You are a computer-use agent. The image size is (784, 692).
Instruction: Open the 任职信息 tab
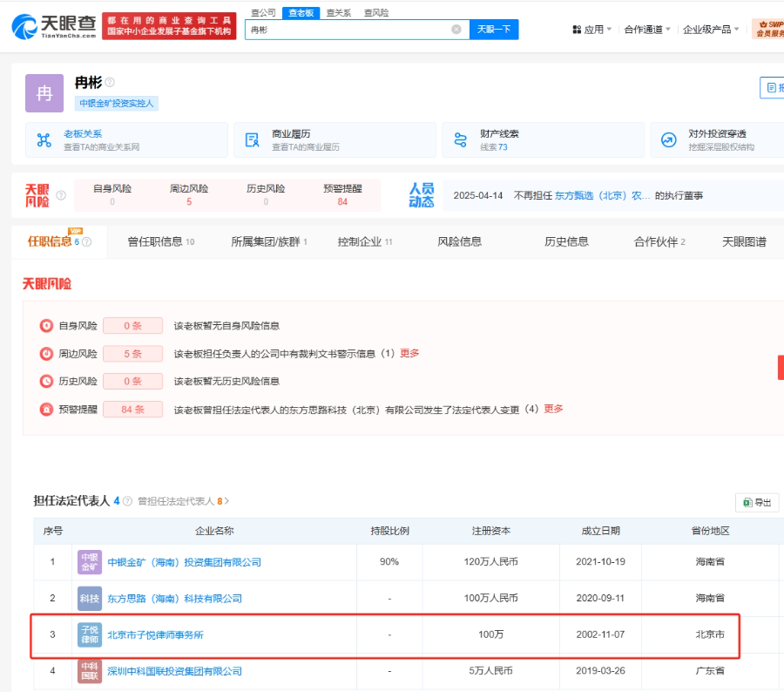pyautogui.click(x=59, y=241)
